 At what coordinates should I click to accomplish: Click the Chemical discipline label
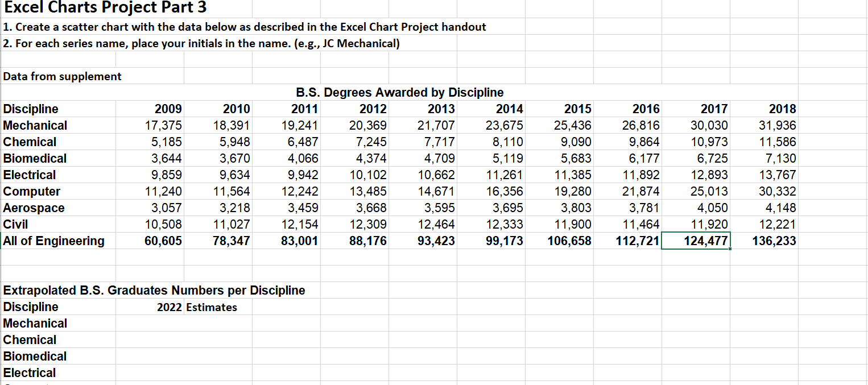(28, 142)
